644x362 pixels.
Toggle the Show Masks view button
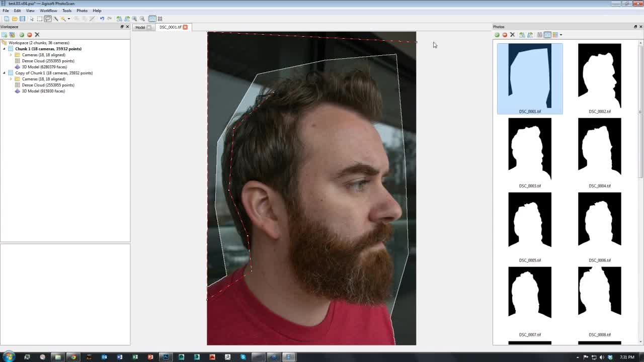point(152,19)
